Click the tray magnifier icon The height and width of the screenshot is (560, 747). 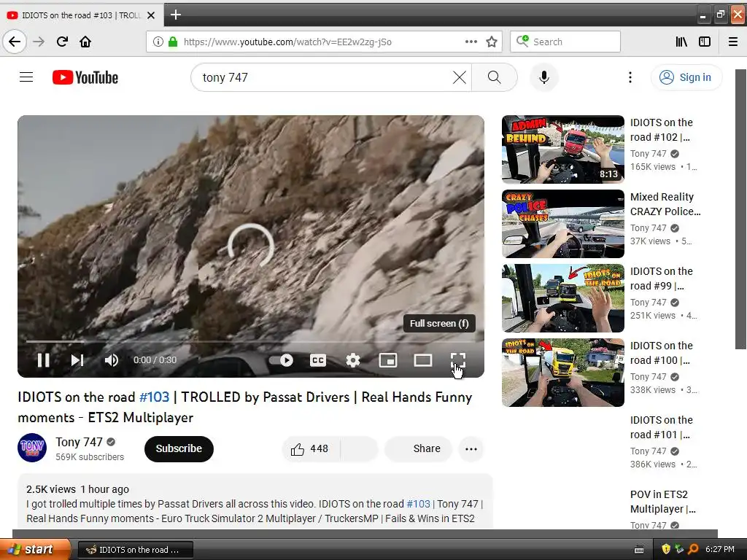(x=693, y=549)
